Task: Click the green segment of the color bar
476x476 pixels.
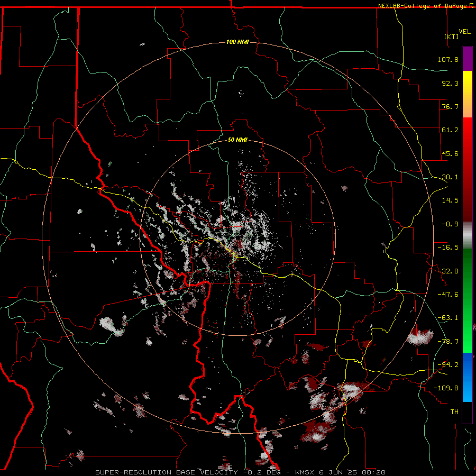Action: [467, 301]
